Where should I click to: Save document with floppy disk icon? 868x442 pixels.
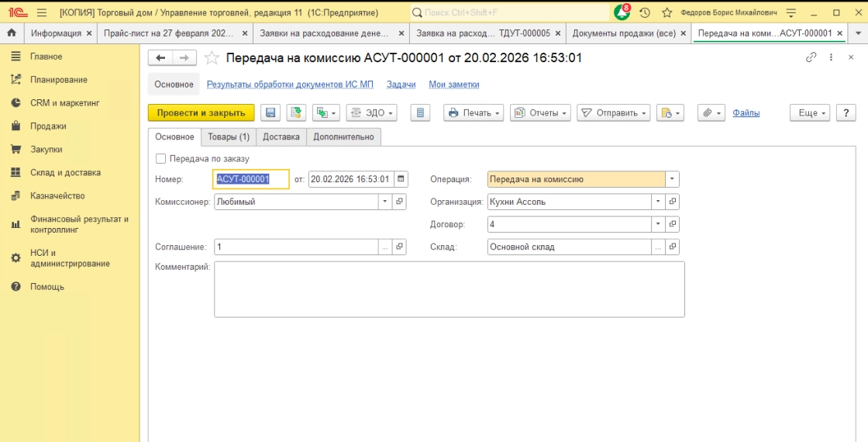point(270,113)
